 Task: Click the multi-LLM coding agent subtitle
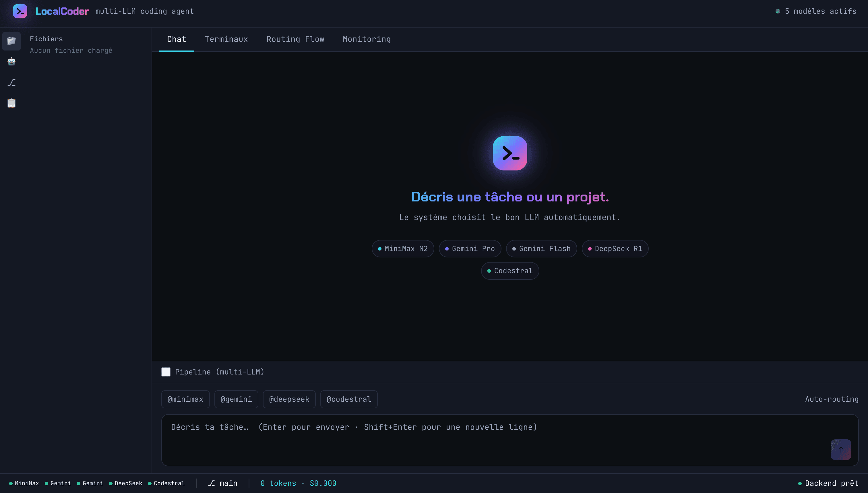click(145, 11)
